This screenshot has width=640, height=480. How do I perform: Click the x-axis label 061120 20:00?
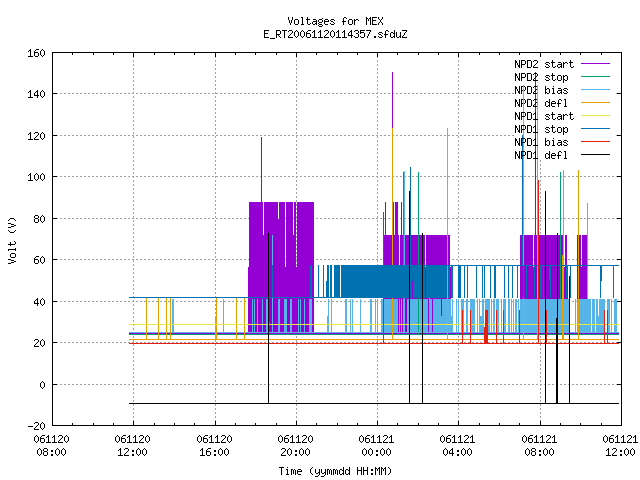(295, 446)
